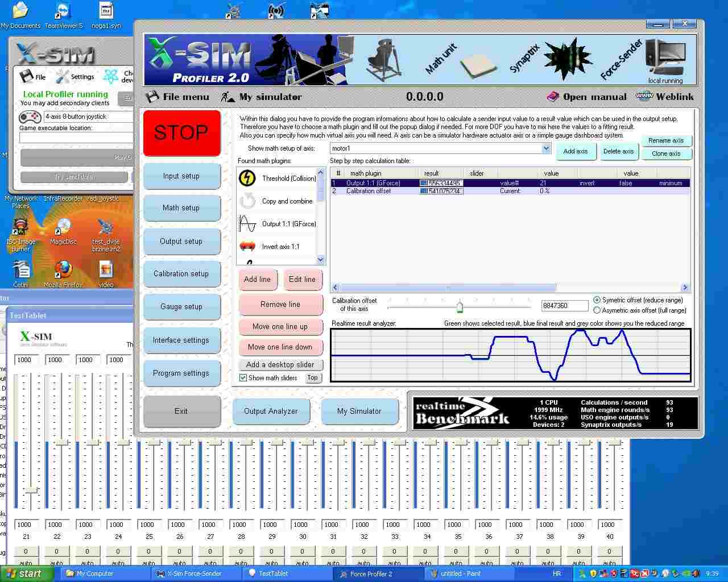Image resolution: width=728 pixels, height=582 pixels.
Task: Launch Mozilla Firefox from the desktop
Action: [63, 274]
